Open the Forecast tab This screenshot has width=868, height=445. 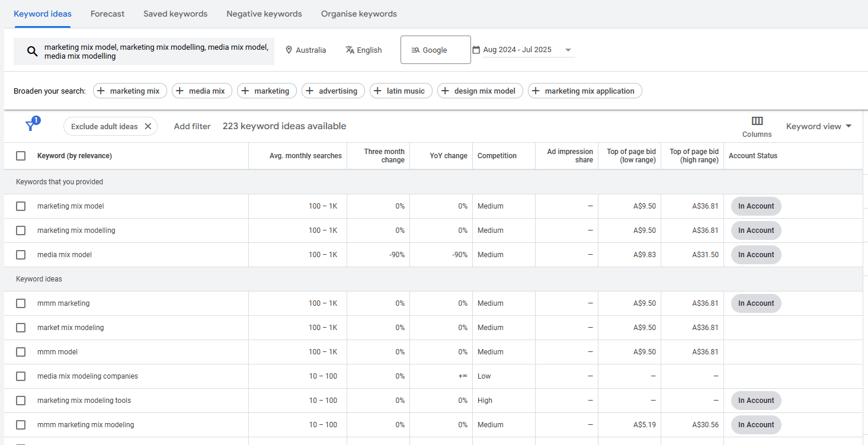107,14
